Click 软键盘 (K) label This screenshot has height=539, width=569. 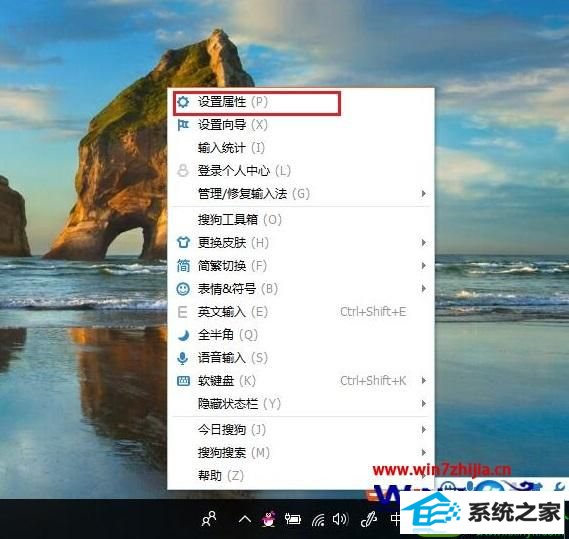(x=227, y=381)
